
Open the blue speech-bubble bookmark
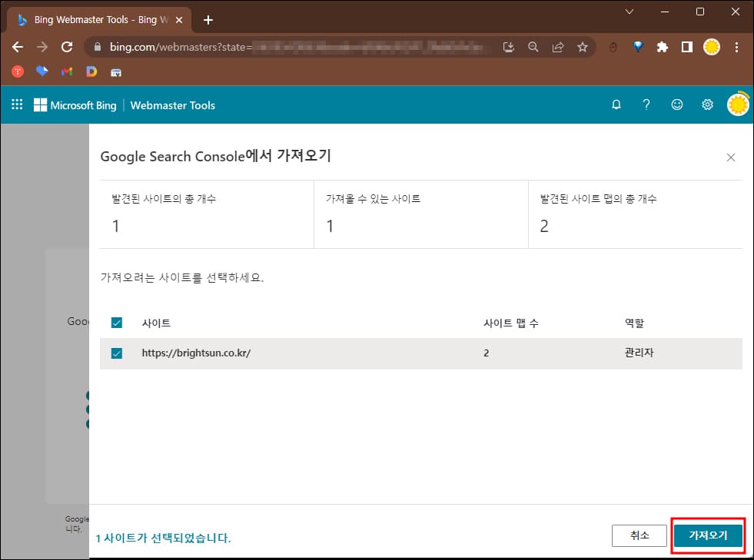coord(42,71)
